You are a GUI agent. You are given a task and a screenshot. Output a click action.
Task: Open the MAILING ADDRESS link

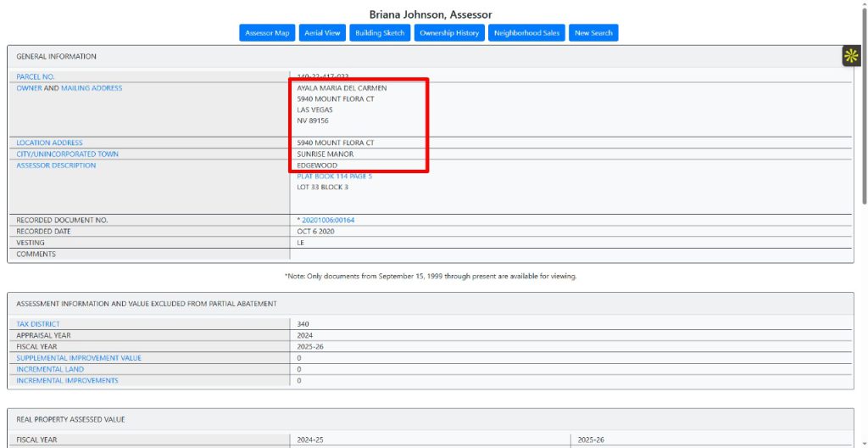(92, 88)
